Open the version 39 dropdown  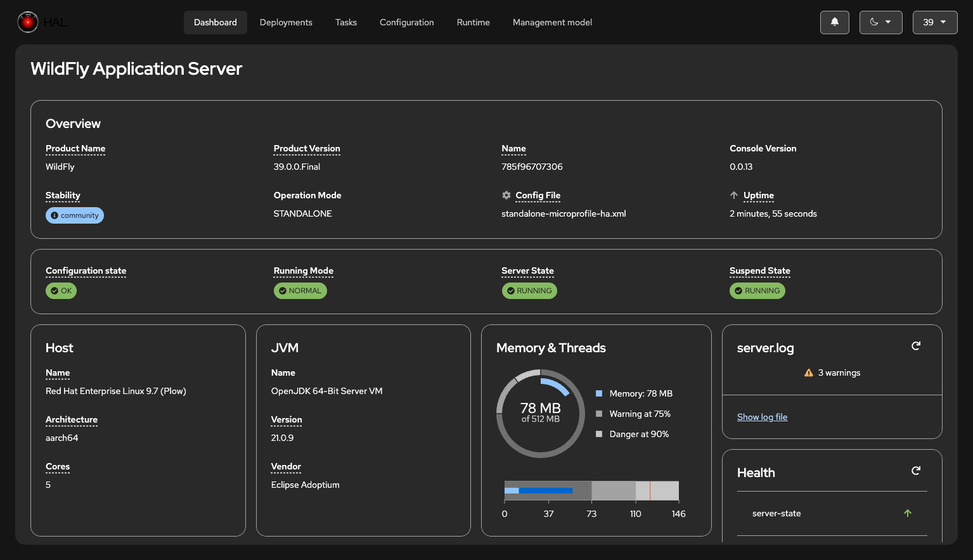tap(935, 22)
